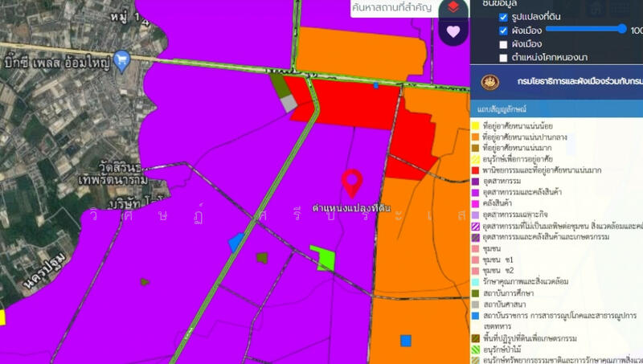The image size is (643, 364).
Task: Check the second unchecked ผังเมือง checkbox
Action: click(x=503, y=44)
